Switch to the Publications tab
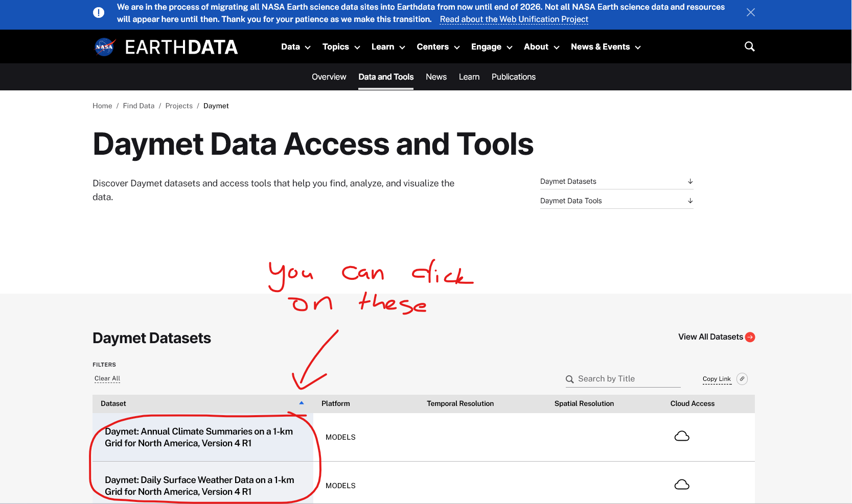Viewport: 852px width, 504px height. tap(513, 77)
